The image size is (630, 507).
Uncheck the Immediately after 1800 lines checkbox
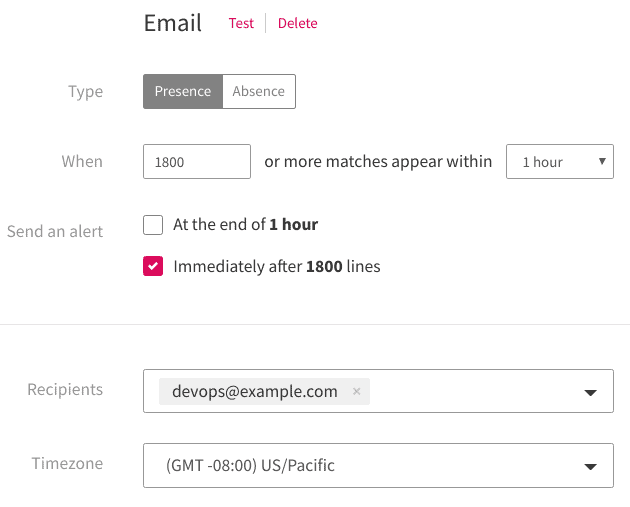(153, 267)
